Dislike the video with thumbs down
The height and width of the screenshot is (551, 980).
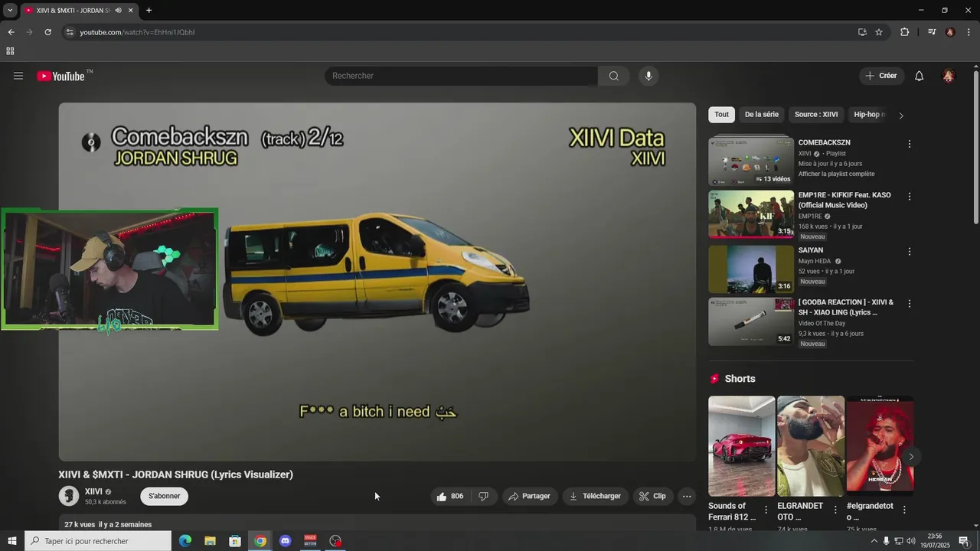tap(484, 496)
